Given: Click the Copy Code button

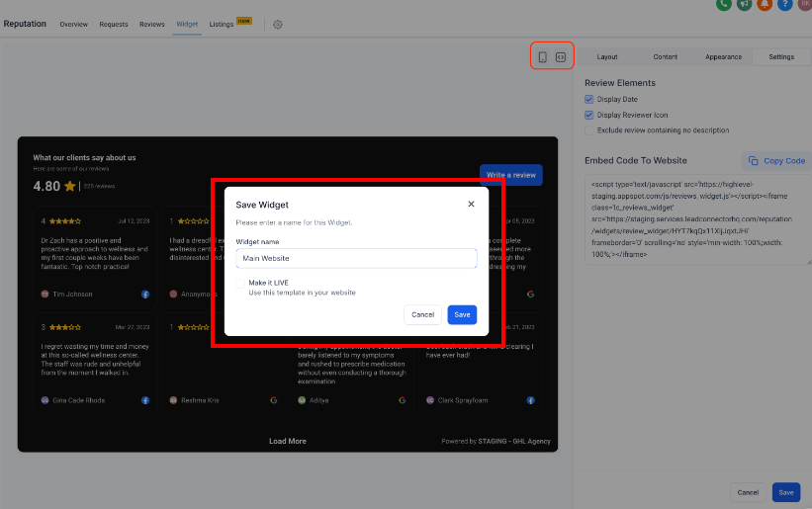Looking at the screenshot, I should click(776, 161).
